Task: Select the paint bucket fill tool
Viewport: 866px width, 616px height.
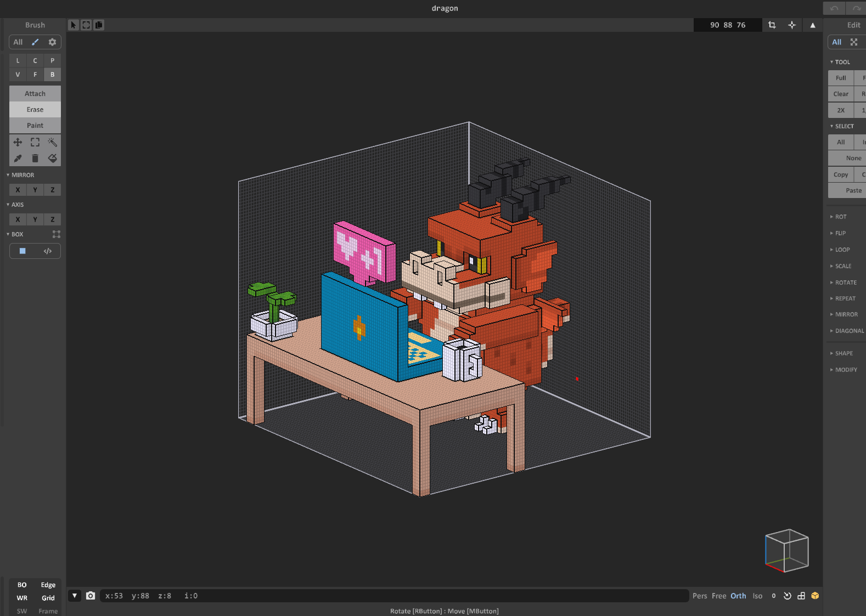Action: (52, 158)
